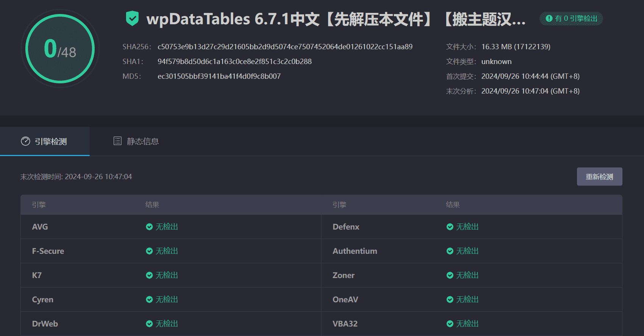Click the DrWeb engine name
The image size is (644, 336).
point(45,323)
